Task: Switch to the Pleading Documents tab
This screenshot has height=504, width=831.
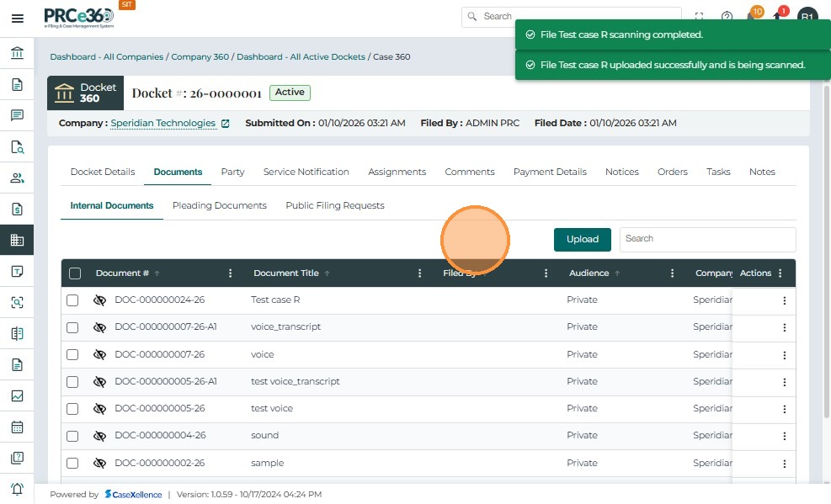Action: [219, 205]
